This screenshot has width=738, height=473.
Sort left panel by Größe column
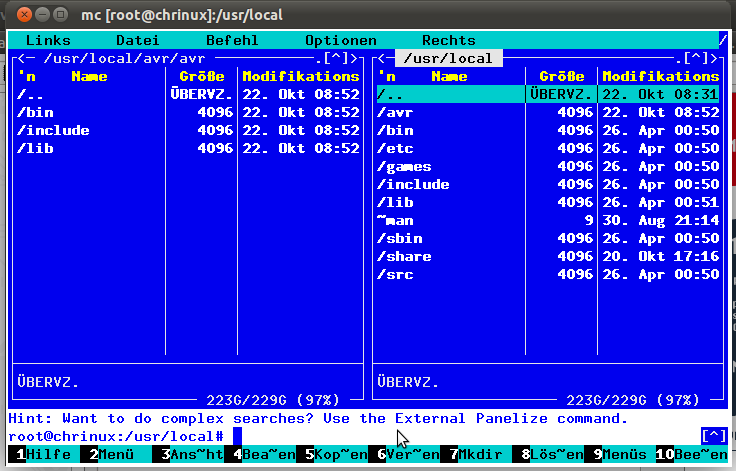(x=202, y=76)
